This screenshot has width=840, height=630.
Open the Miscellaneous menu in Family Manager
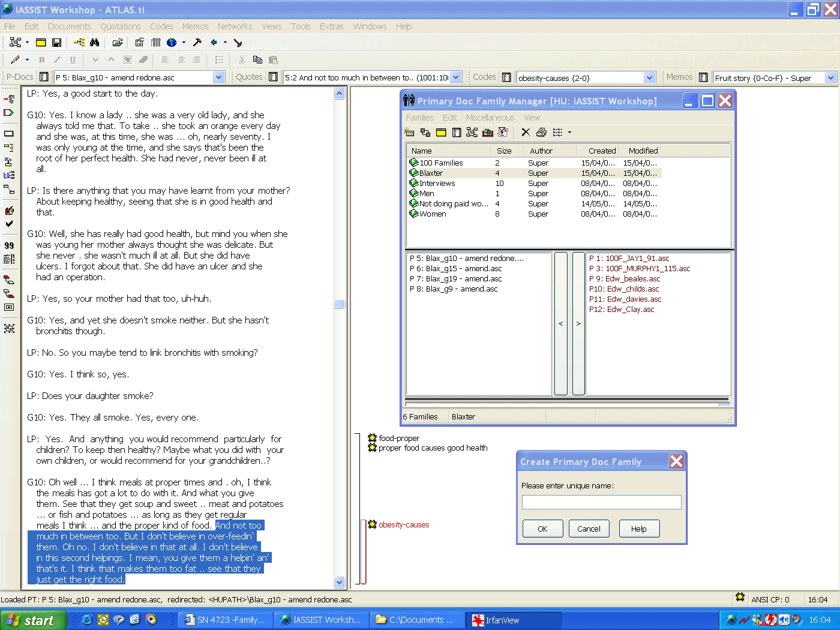click(490, 118)
